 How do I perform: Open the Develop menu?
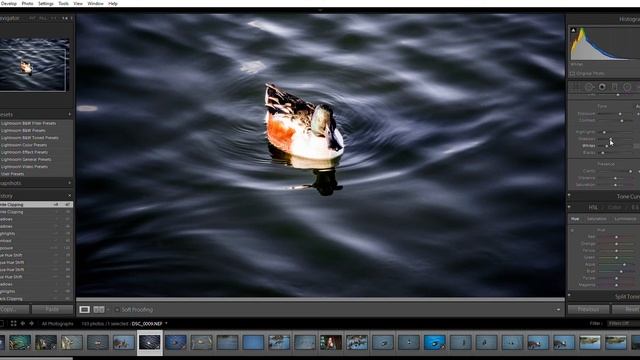tap(8, 3)
